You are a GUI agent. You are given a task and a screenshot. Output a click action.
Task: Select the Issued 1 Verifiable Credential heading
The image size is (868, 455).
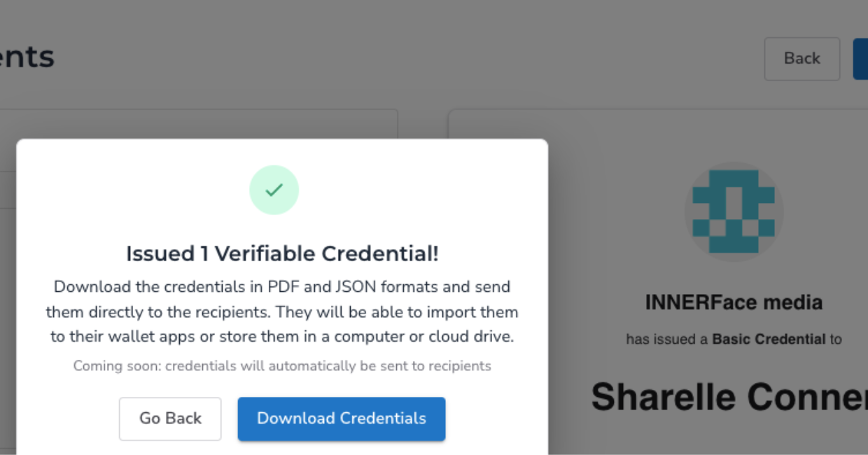(282, 253)
